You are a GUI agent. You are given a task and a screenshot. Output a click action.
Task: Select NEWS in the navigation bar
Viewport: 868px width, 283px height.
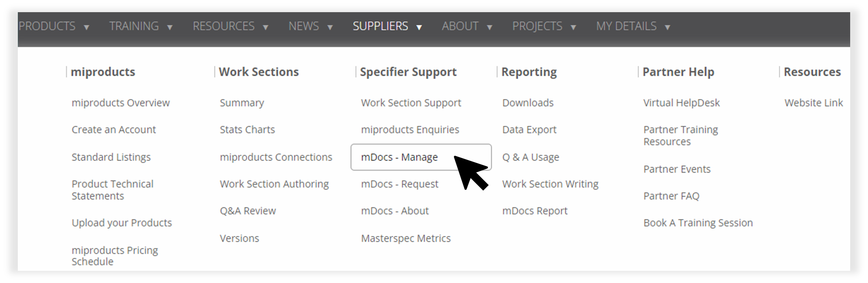[x=304, y=26]
